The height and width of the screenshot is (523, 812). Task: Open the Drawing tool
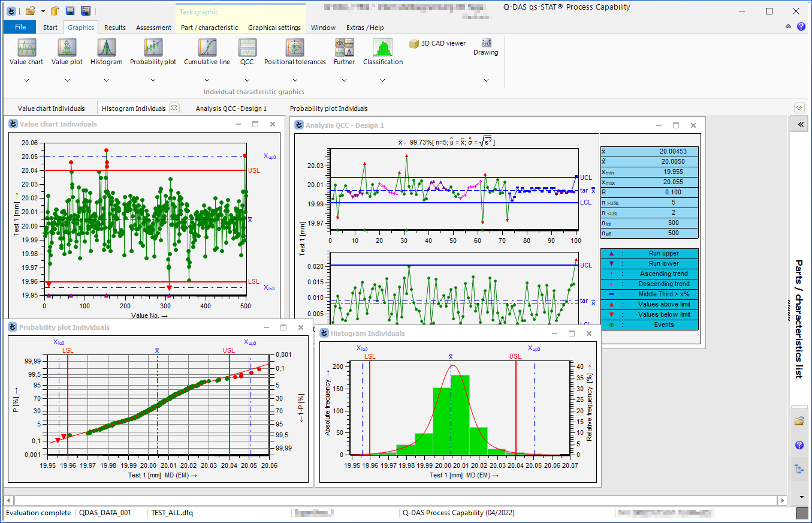(486, 47)
